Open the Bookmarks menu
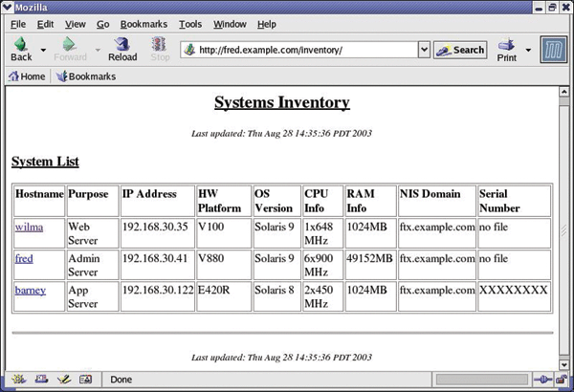This screenshot has width=574, height=392. [142, 24]
